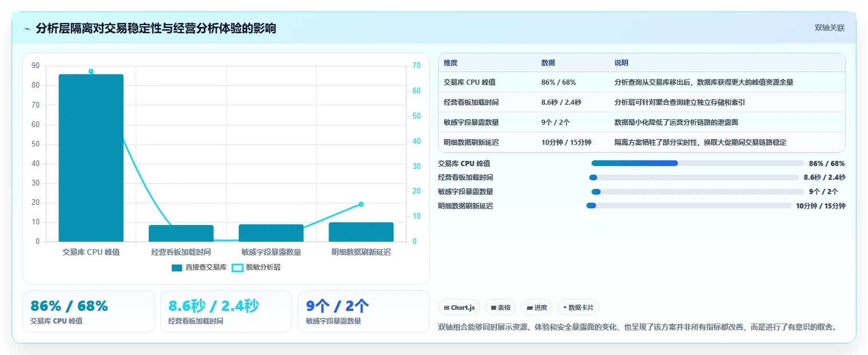868x355 pixels.
Task: Click table value 8.6秒 / 2.4秒
Action: [561, 102]
